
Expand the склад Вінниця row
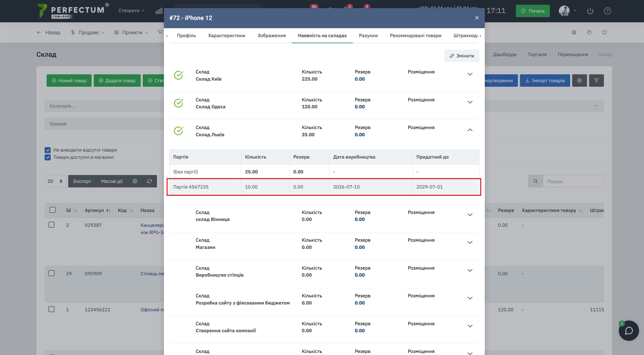(470, 215)
